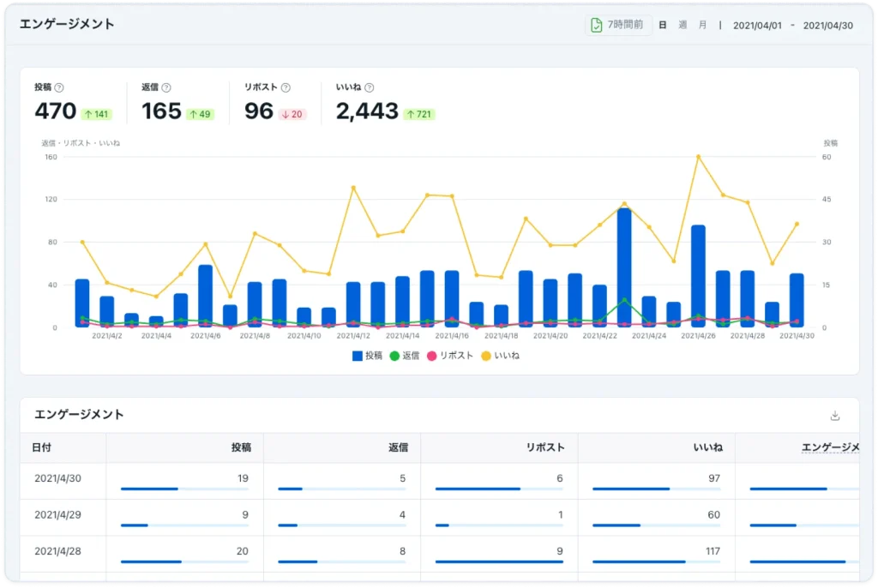
Task: Select the 2021/4/30 table row
Action: (58, 478)
